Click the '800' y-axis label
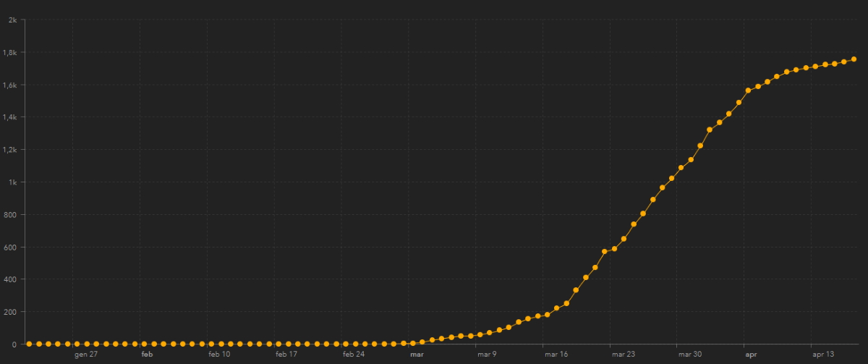 (11, 215)
